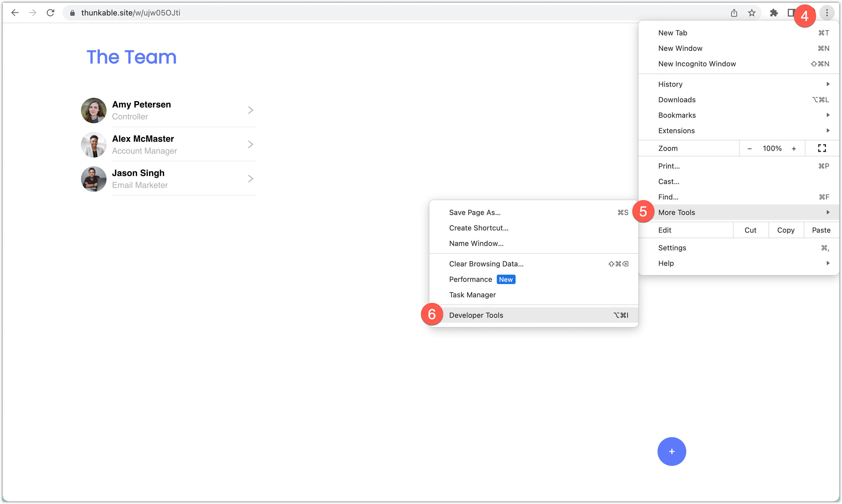The width and height of the screenshot is (842, 504).
Task: Click the blue plus floating button
Action: (x=671, y=451)
